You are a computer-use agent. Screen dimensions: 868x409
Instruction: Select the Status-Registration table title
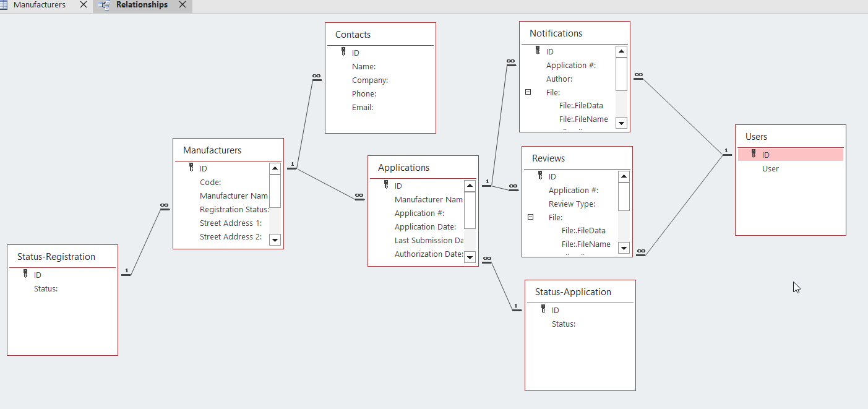tap(56, 257)
